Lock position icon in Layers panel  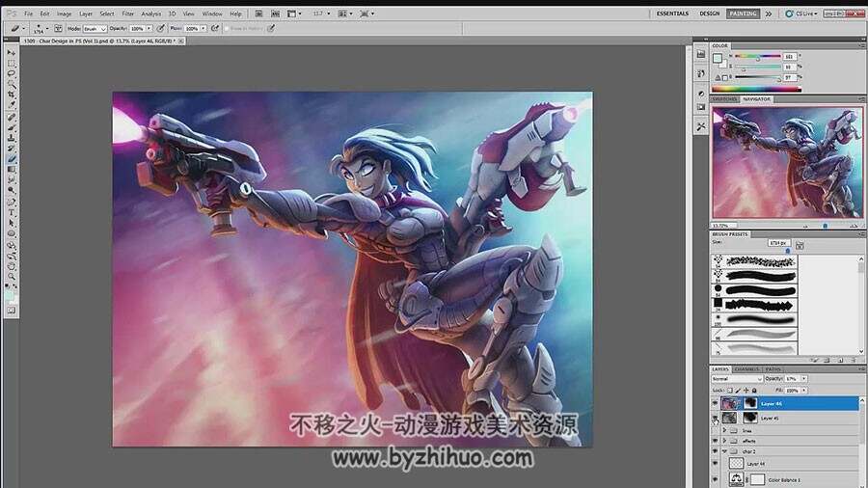tap(746, 391)
